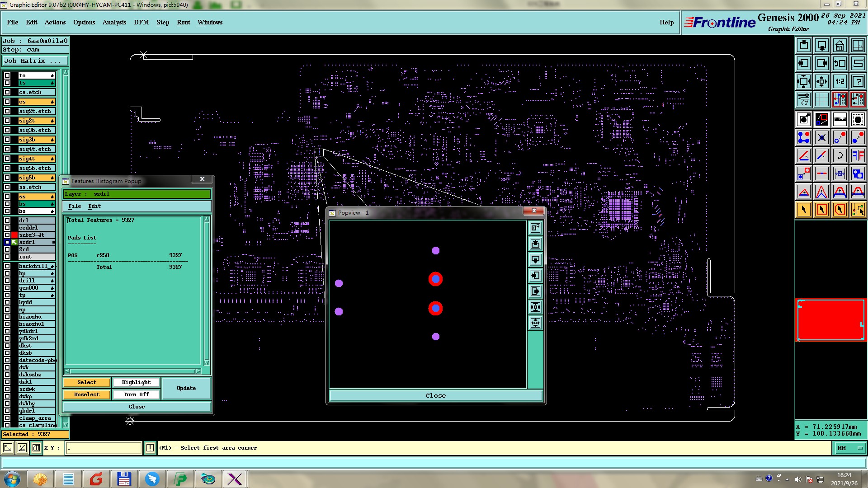This screenshot has height=488, width=868.
Task: Select the ruler measurement tool
Action: click(840, 119)
